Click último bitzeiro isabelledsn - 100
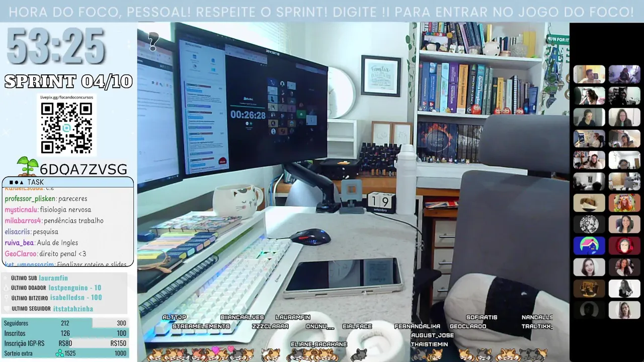Screen dimensions: 644x362 tap(76, 298)
